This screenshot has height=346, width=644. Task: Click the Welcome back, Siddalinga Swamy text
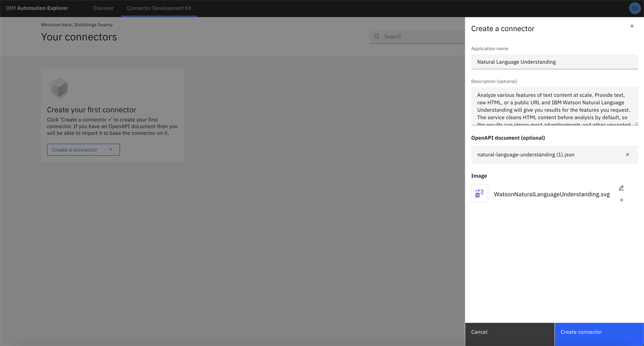[77, 25]
